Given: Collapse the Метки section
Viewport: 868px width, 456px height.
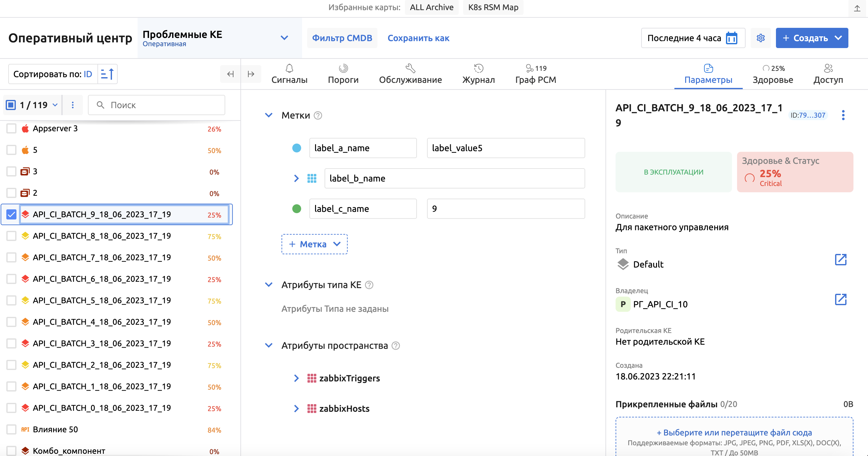Looking at the screenshot, I should (x=269, y=115).
